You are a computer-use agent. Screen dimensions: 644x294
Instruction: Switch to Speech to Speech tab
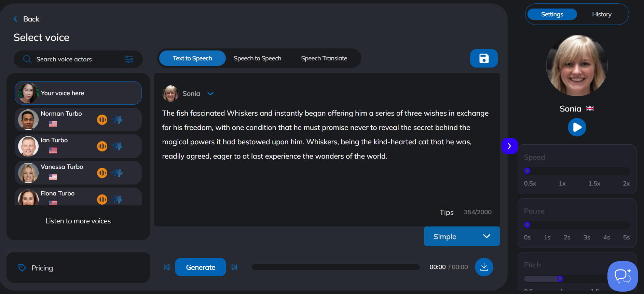[257, 58]
